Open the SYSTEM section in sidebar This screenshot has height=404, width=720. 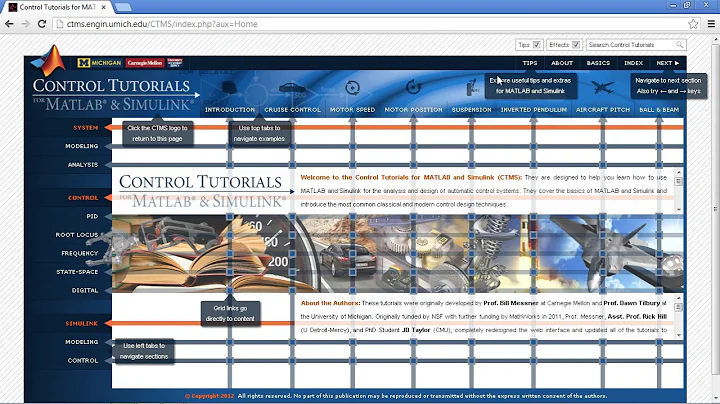(85, 128)
